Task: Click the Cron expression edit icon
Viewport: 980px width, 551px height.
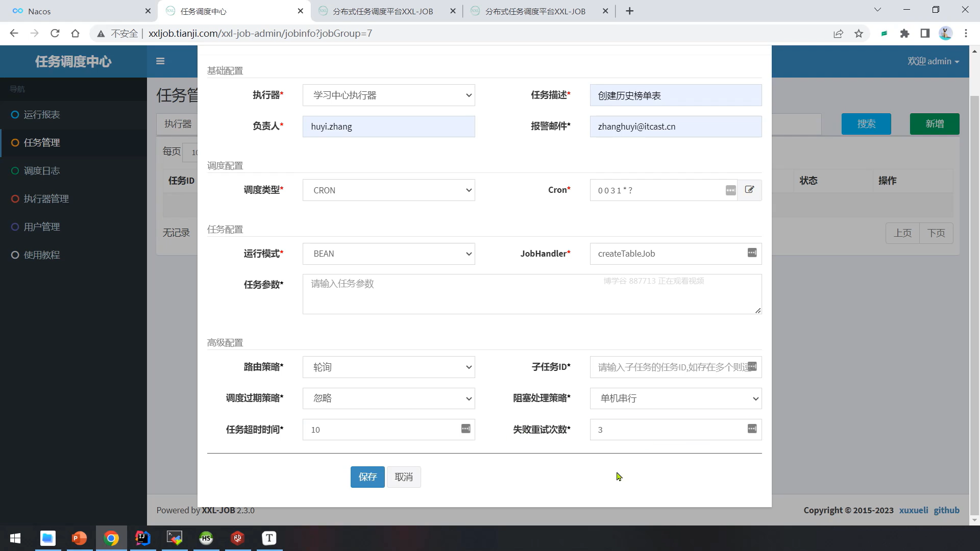Action: [749, 190]
